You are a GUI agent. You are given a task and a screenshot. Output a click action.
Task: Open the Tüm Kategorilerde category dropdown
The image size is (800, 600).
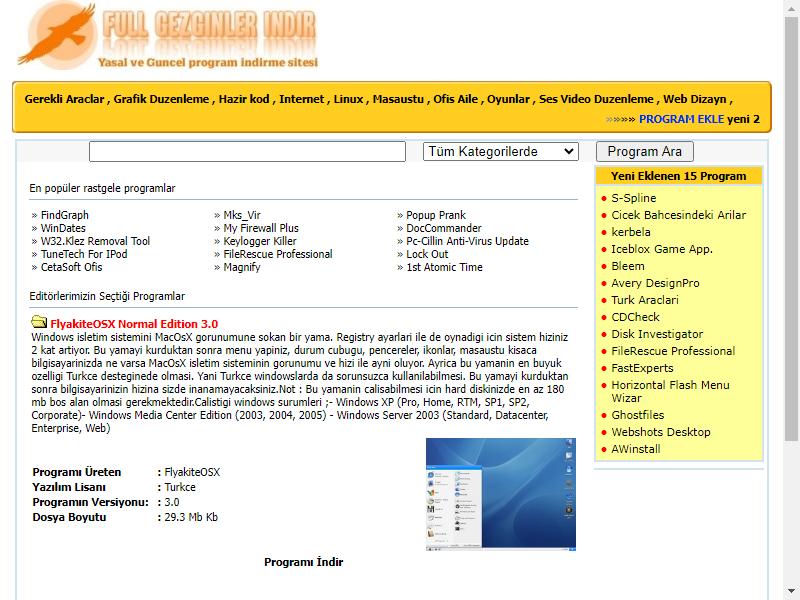point(501,152)
